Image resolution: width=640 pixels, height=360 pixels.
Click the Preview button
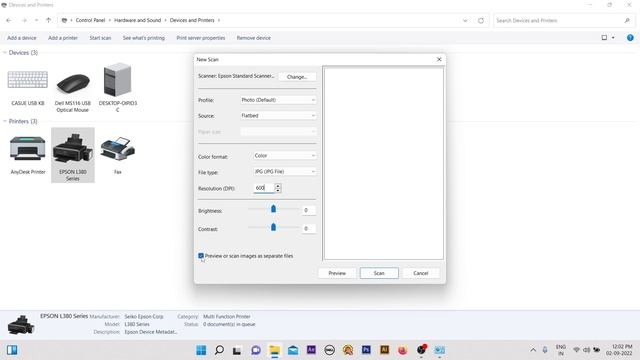coord(337,273)
